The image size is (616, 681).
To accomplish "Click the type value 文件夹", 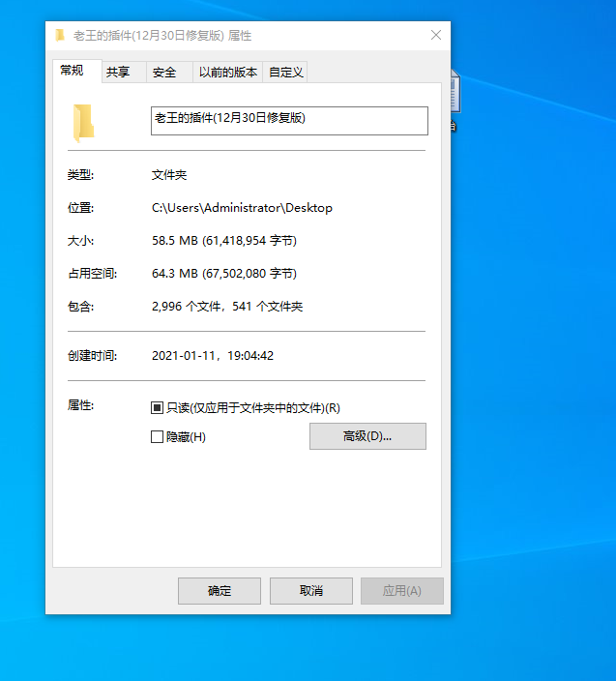I will 169,175.
